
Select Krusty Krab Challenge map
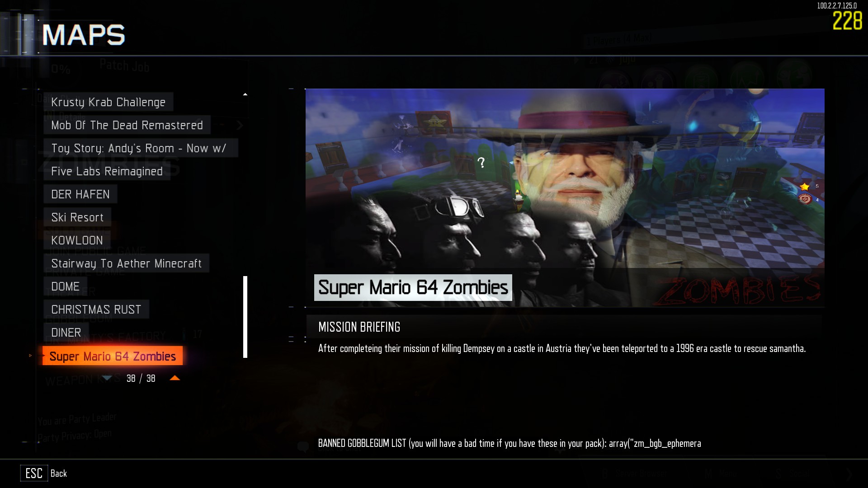coord(108,102)
